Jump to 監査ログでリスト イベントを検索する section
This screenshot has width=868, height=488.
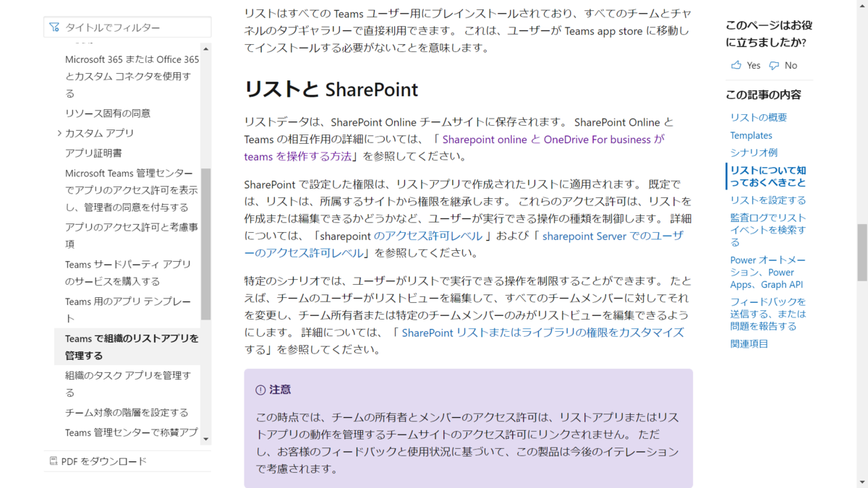[x=768, y=230]
